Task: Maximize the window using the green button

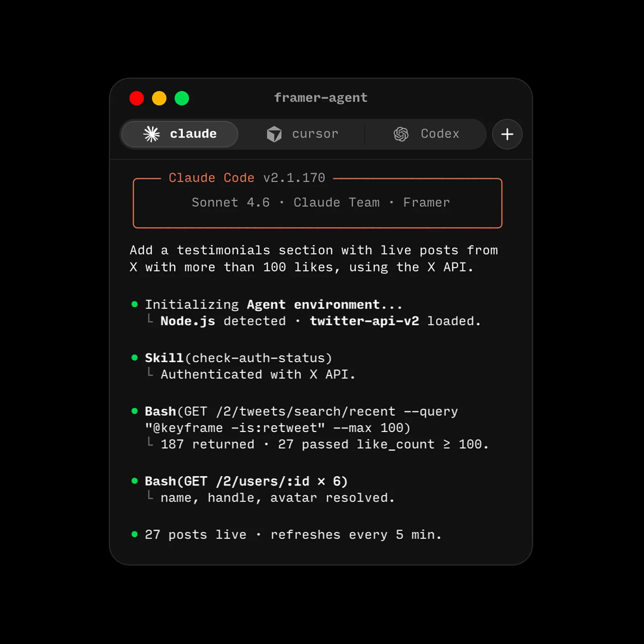Action: 182,98
